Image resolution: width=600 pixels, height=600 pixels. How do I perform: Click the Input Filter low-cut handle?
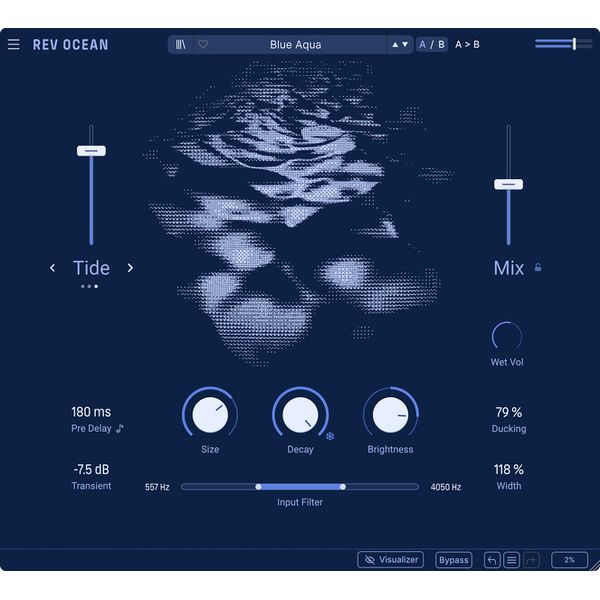point(258,487)
